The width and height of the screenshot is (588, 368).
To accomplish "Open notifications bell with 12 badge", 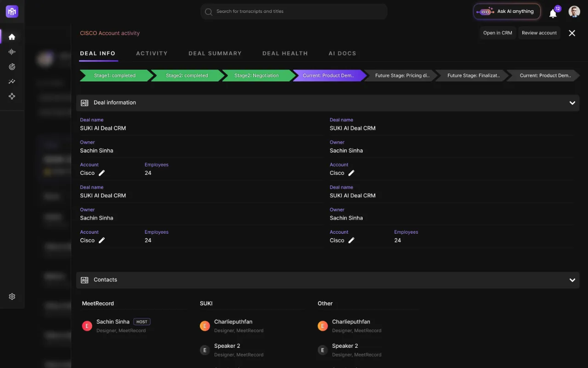I will [554, 13].
